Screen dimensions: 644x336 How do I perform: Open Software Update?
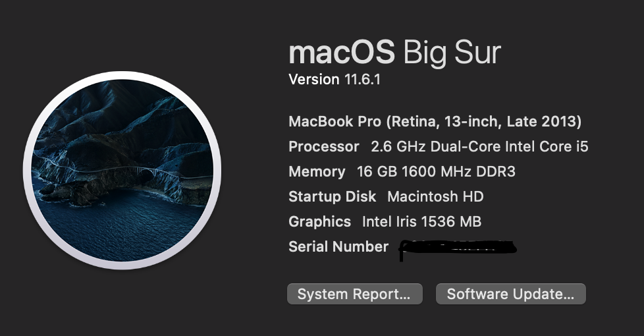click(510, 294)
